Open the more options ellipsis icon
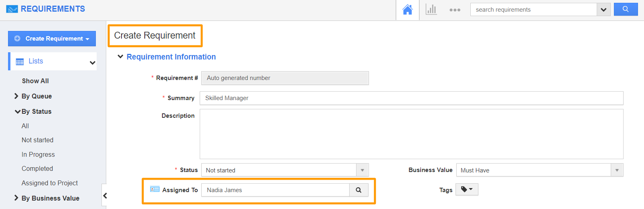 (455, 10)
